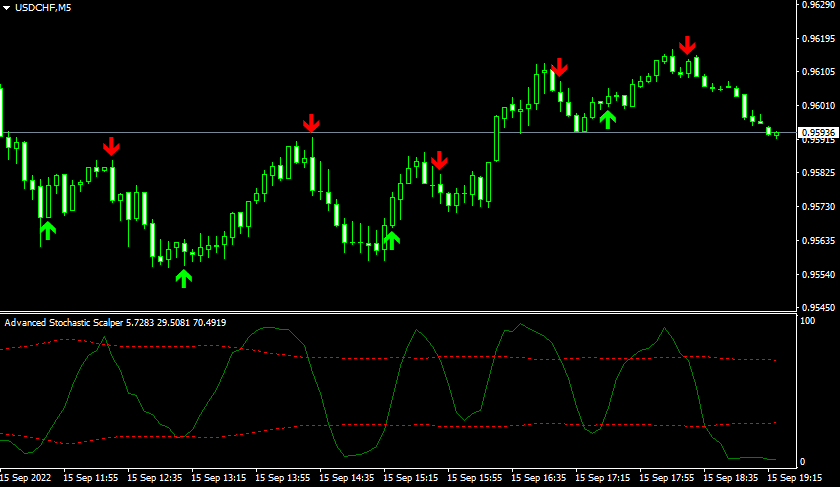This screenshot has height=487, width=840.
Task: Click the 0.95936 current price tag
Action: coord(818,132)
